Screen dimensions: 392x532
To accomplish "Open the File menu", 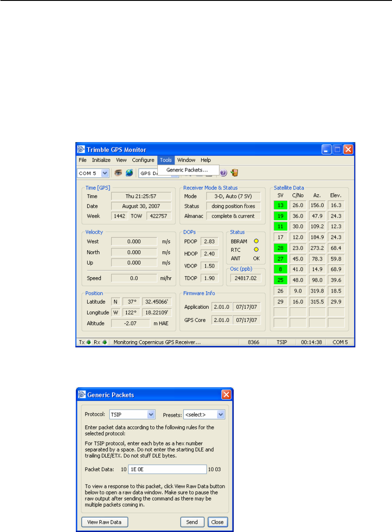I will click(82, 160).
